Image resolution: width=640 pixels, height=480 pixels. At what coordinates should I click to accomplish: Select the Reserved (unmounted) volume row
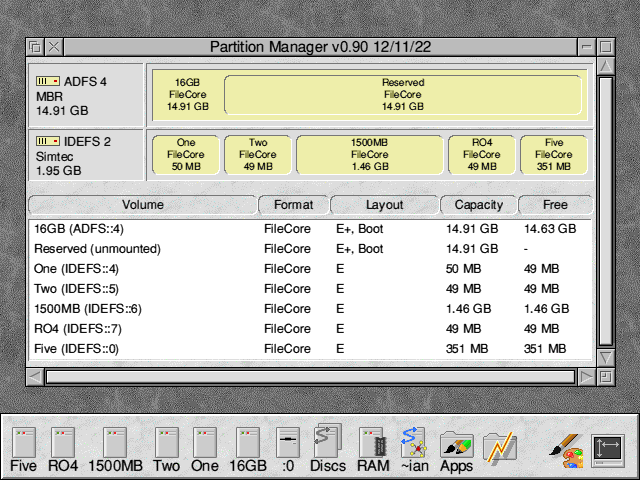[x=310, y=249]
